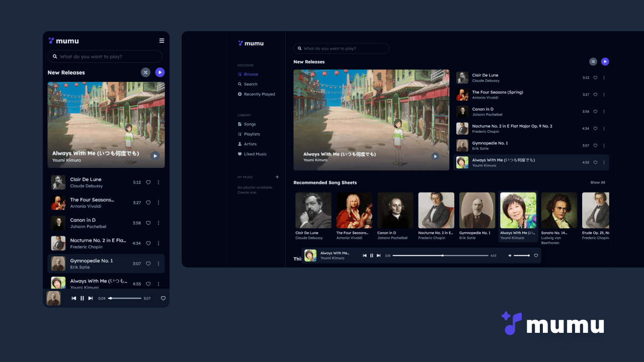Open Gymnopedie No. 1 song sheet card
This screenshot has height=362, width=644.
pyautogui.click(x=477, y=216)
